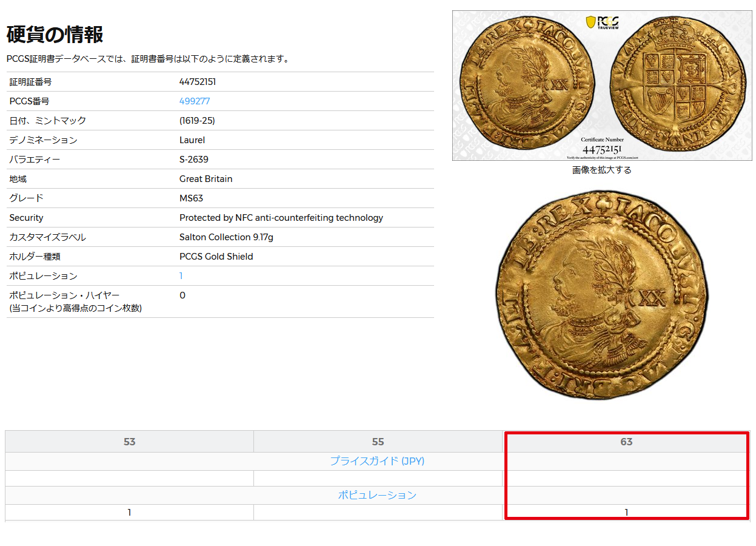Open the ポピュレーション link in grade table
The width and height of the screenshot is (756, 546).
377,495
